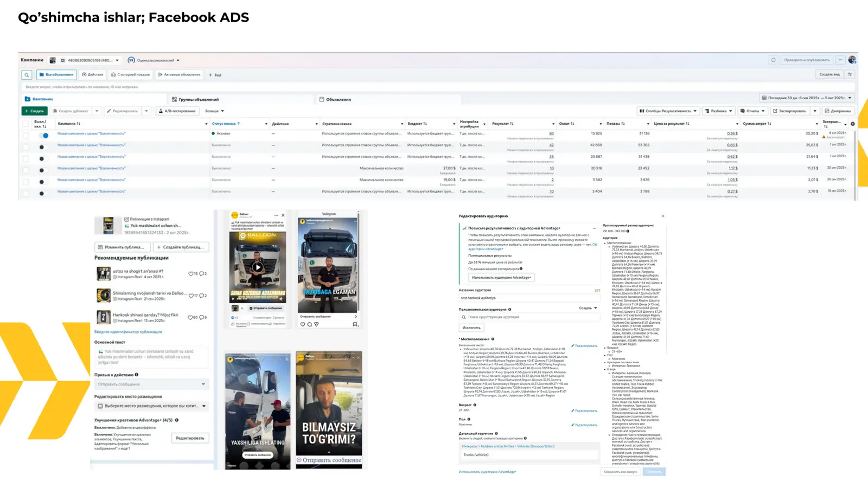Close the Balloon Facebook feed preview
The image size is (868, 488).
(283, 215)
